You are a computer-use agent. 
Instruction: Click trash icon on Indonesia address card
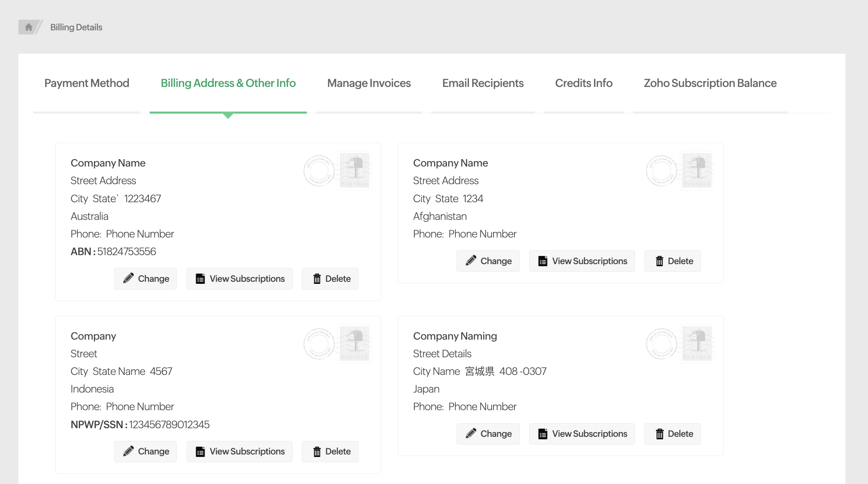[x=317, y=451]
